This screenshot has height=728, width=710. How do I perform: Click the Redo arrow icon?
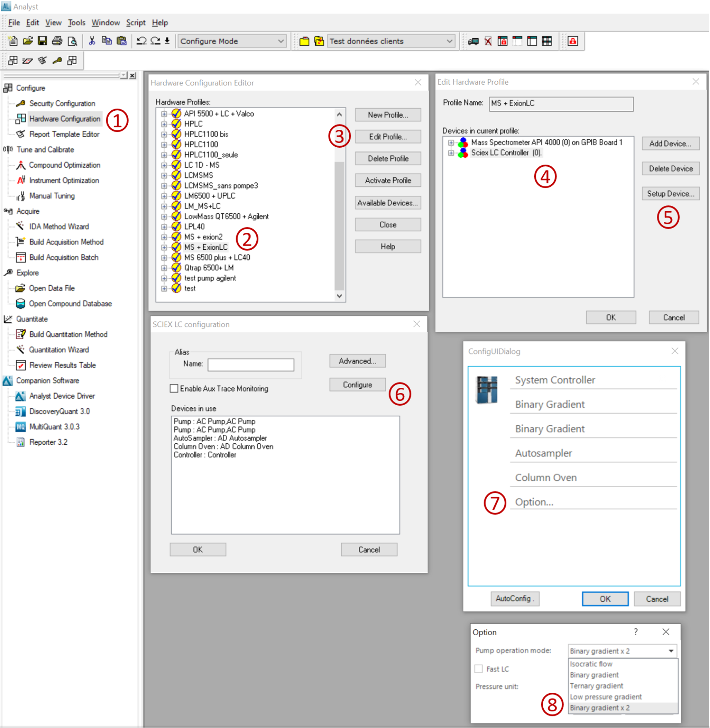156,41
